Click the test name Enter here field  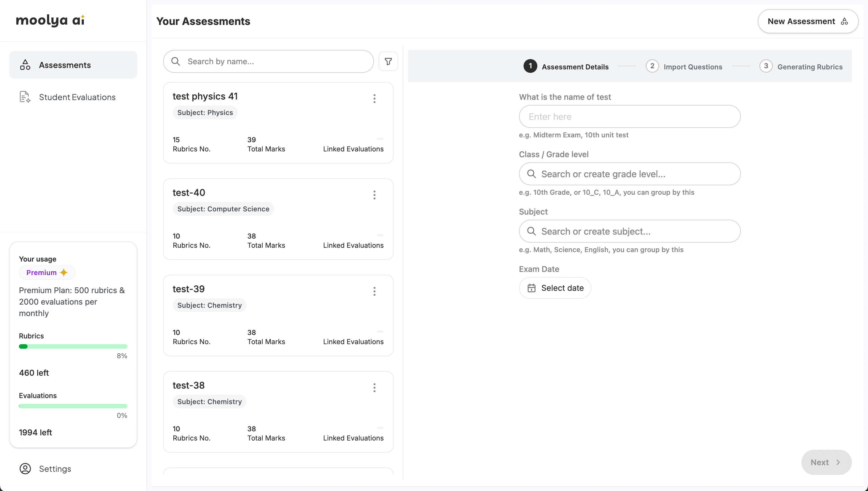click(x=629, y=116)
